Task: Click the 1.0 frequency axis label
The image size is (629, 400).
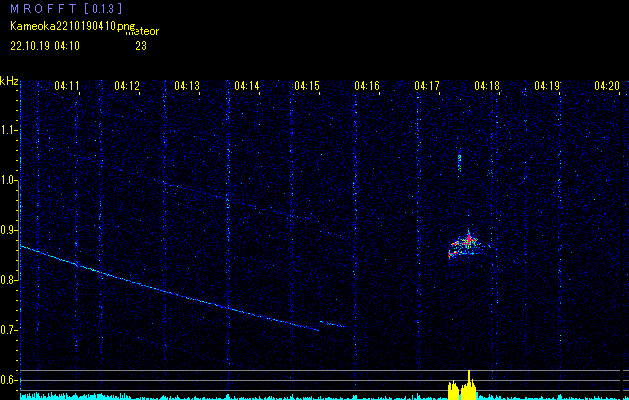Action: [x=9, y=180]
